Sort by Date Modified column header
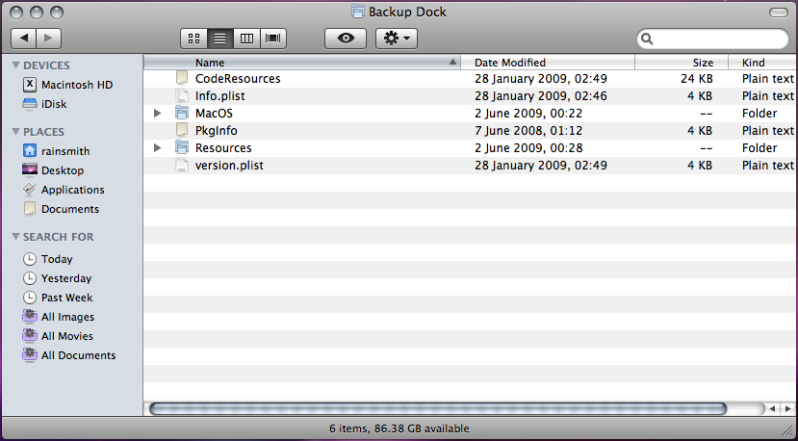The height and width of the screenshot is (441, 798). [x=548, y=63]
